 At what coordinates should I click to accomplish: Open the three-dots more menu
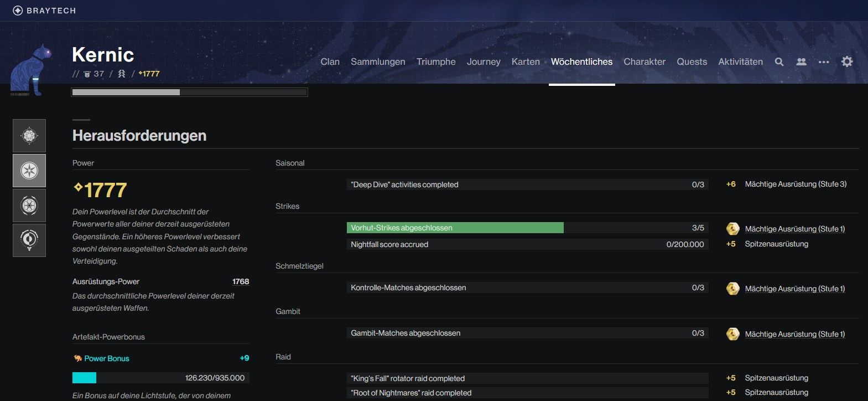pos(824,62)
